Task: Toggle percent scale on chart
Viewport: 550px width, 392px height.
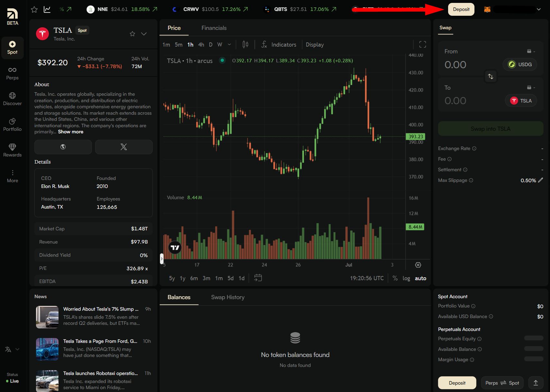Action: pos(395,278)
